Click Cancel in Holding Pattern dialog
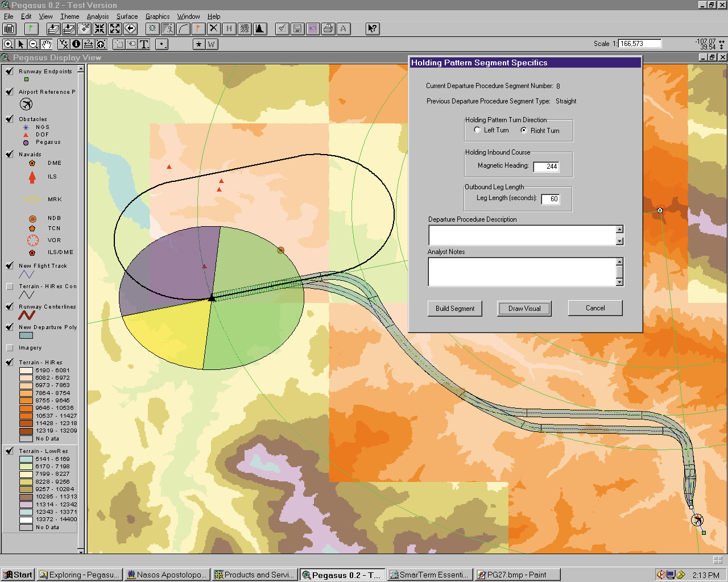The image size is (728, 582). tap(595, 308)
